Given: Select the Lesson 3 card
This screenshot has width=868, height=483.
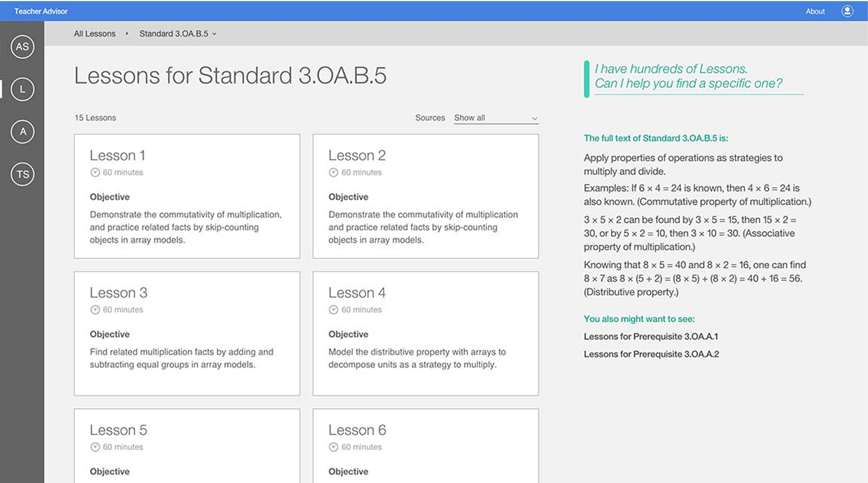Looking at the screenshot, I should click(187, 333).
